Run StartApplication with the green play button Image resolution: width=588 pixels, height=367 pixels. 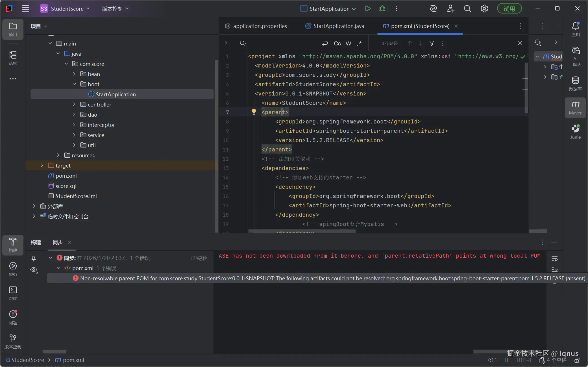tap(367, 9)
